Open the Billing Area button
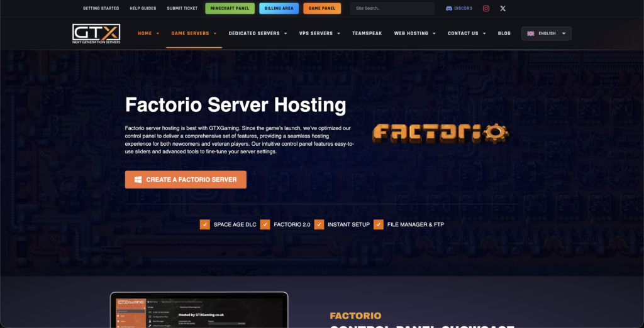The width and height of the screenshot is (644, 328). tap(279, 8)
